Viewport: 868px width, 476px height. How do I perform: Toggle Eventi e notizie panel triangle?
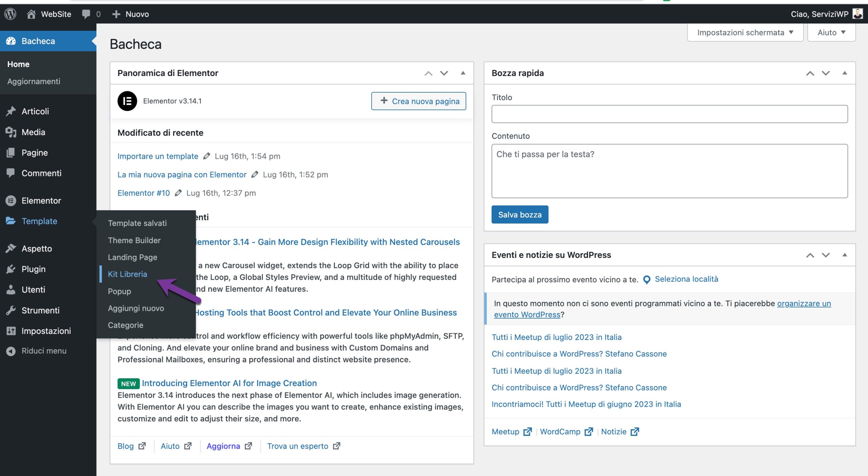click(x=845, y=255)
